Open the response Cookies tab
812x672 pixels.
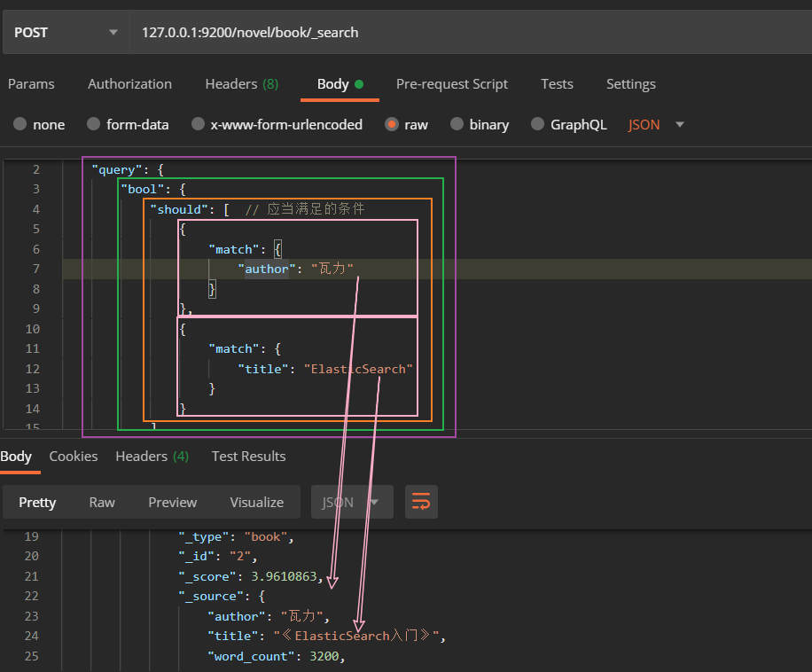74,456
